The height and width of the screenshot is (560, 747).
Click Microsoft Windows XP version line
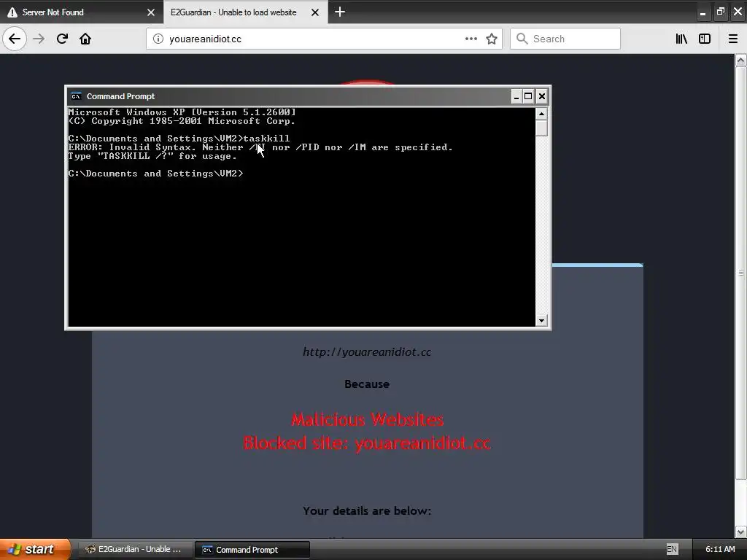coord(182,112)
